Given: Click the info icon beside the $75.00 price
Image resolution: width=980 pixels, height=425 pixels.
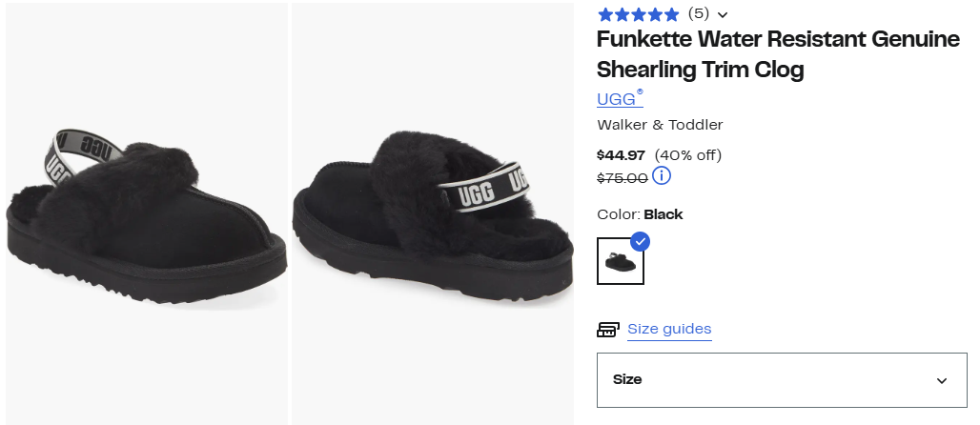Looking at the screenshot, I should click(x=663, y=176).
